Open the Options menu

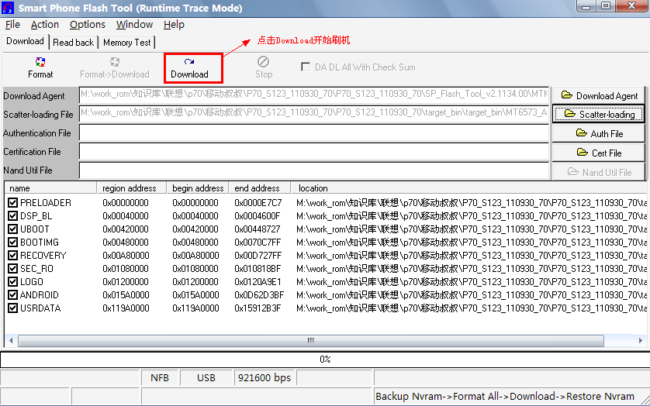coord(87,24)
